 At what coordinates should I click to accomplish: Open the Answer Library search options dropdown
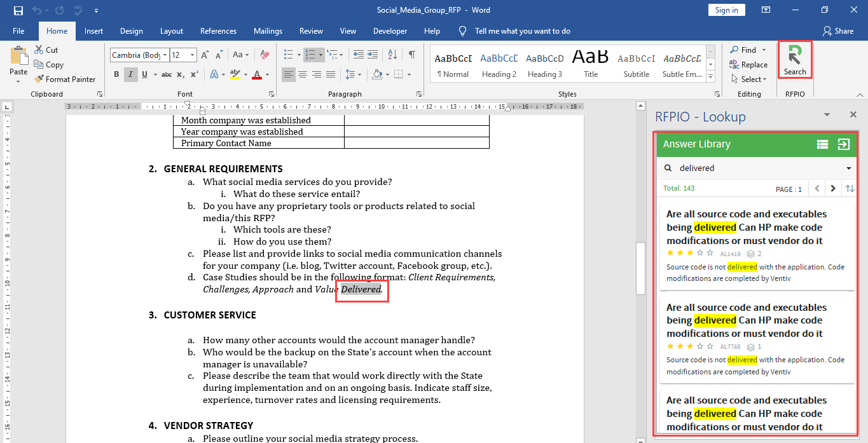[849, 168]
